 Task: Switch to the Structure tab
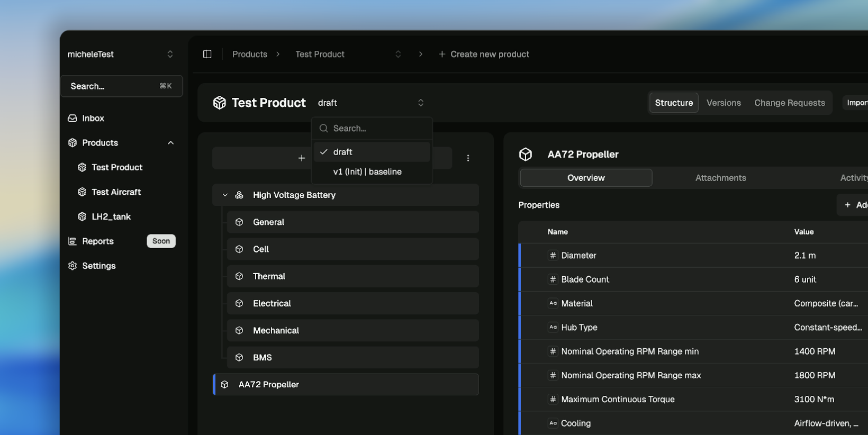point(674,103)
